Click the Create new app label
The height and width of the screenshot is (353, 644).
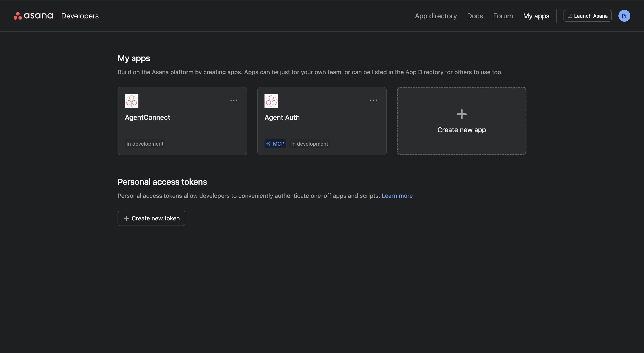click(461, 130)
